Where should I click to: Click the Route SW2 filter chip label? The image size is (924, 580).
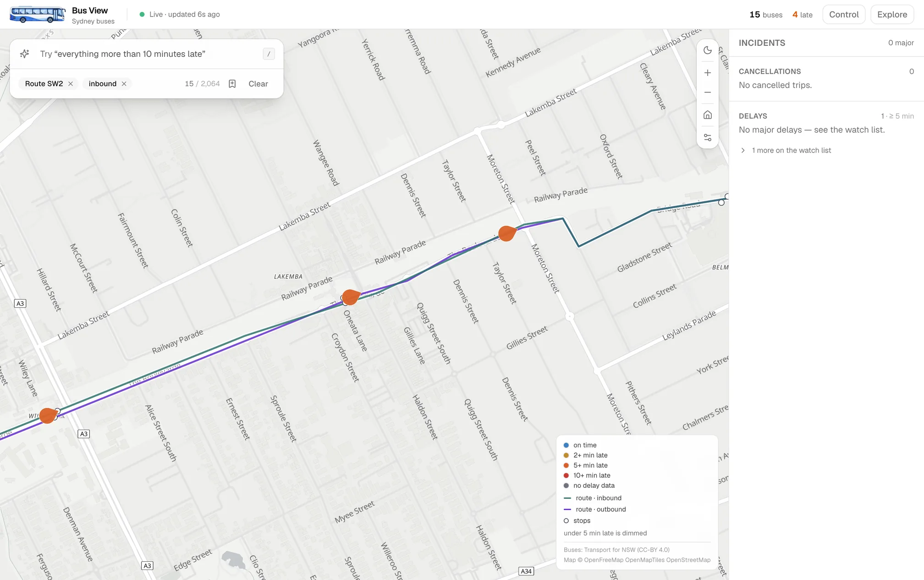pyautogui.click(x=44, y=84)
